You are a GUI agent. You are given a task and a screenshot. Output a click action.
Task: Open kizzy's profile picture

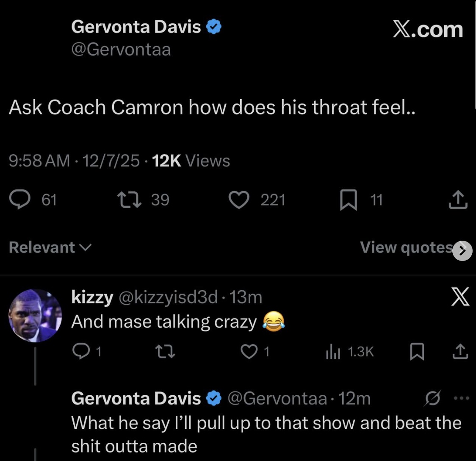pos(35,316)
